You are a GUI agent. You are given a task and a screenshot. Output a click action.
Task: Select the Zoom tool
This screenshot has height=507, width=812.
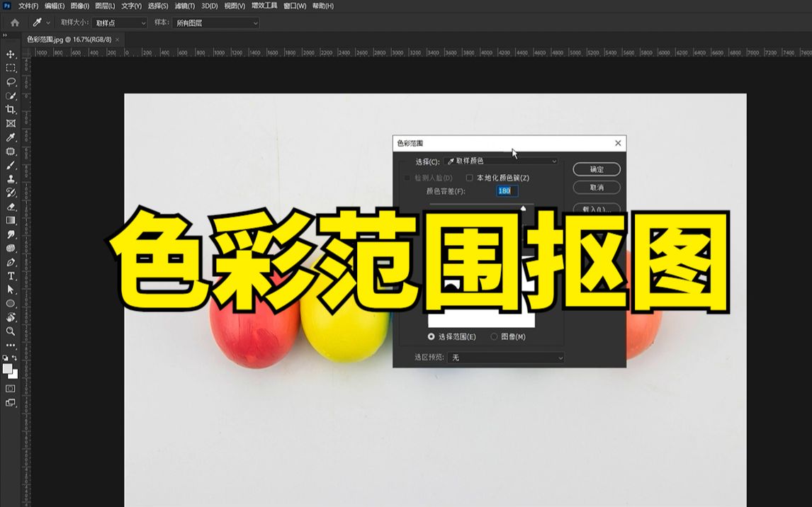tap(11, 331)
